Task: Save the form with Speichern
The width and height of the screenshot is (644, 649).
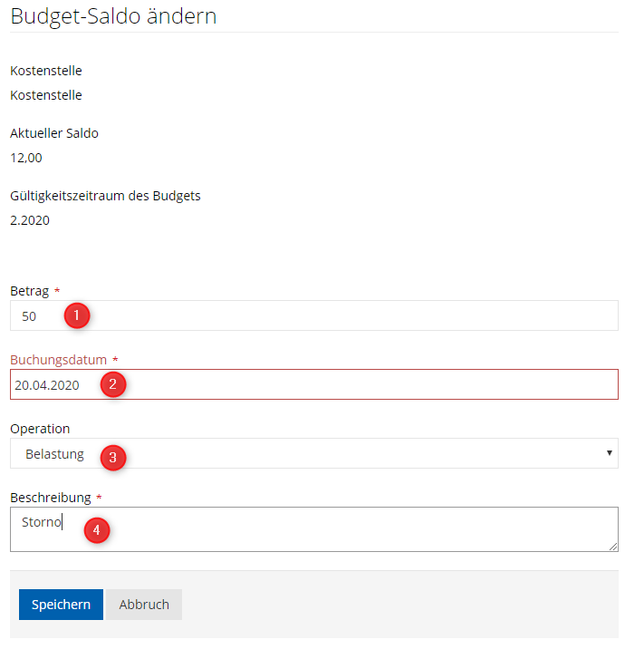Action: point(61,605)
